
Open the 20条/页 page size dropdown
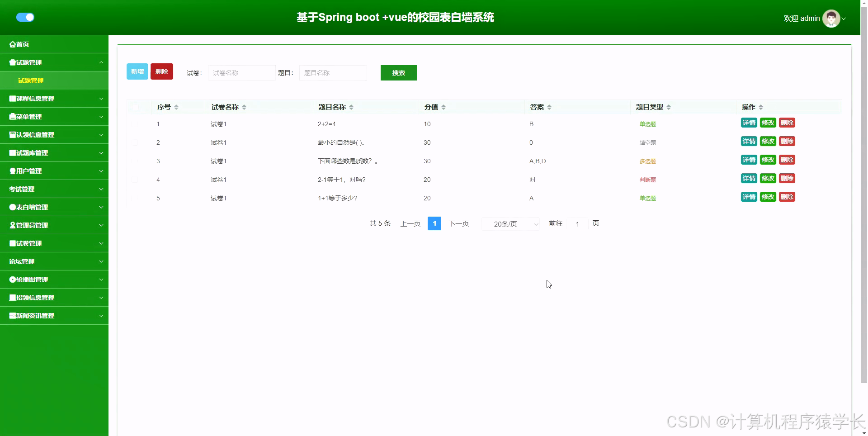point(510,223)
